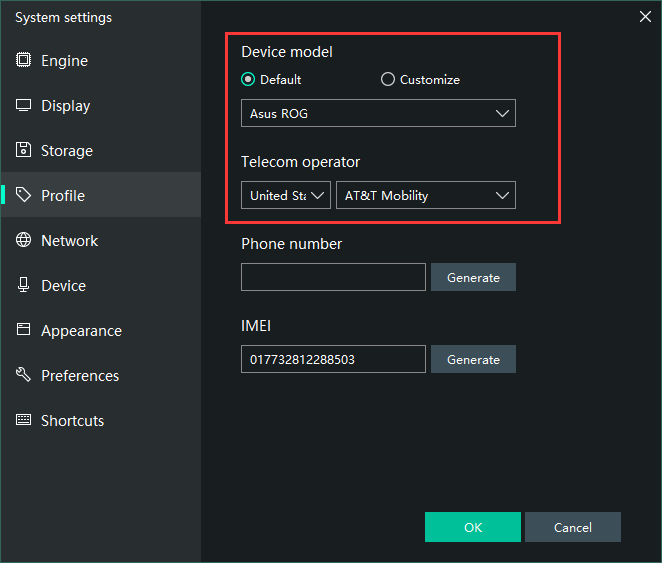Screen dimensions: 662x563
Task: Click the Storage disk icon
Action: pyautogui.click(x=23, y=150)
